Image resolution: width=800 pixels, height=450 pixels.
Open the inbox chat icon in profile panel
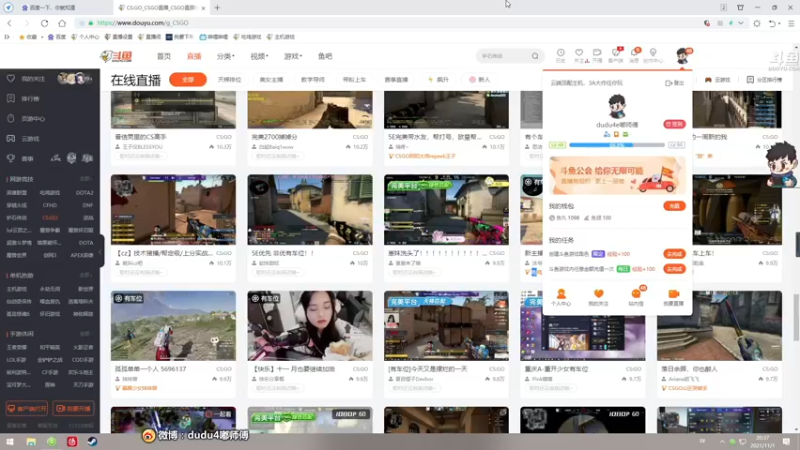[636, 297]
